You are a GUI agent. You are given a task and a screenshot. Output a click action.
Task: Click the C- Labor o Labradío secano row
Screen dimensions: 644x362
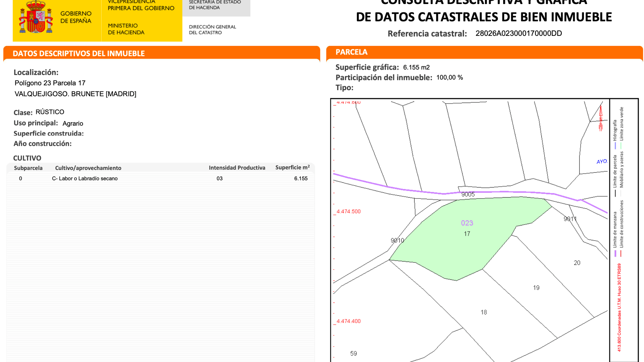[x=85, y=179]
